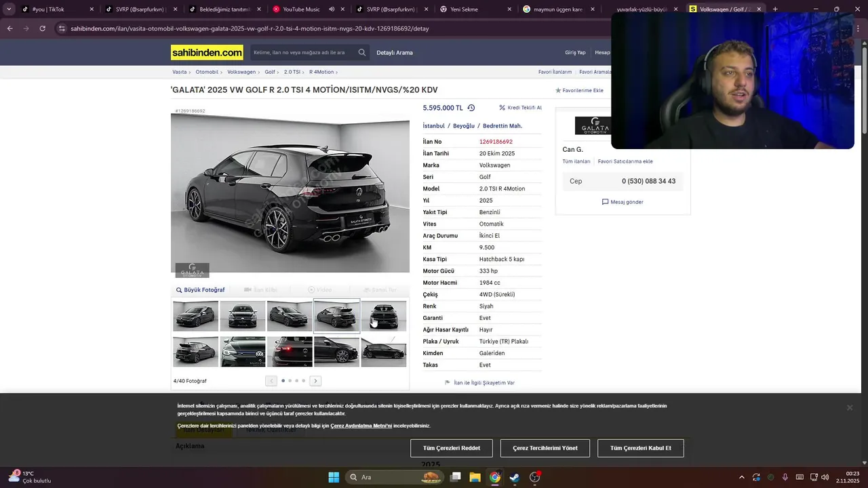Open price history clock icon next to 5.595.000 TL
The height and width of the screenshot is (488, 868).
[x=471, y=108]
